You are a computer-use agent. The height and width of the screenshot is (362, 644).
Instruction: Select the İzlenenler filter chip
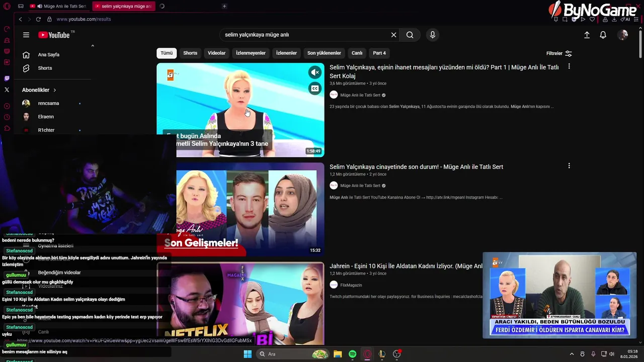coord(286,53)
